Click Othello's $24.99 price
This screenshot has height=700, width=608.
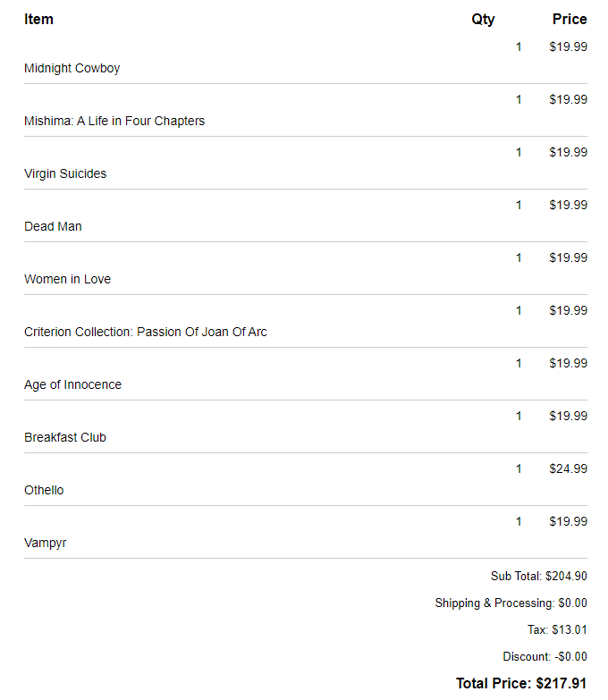569,468
